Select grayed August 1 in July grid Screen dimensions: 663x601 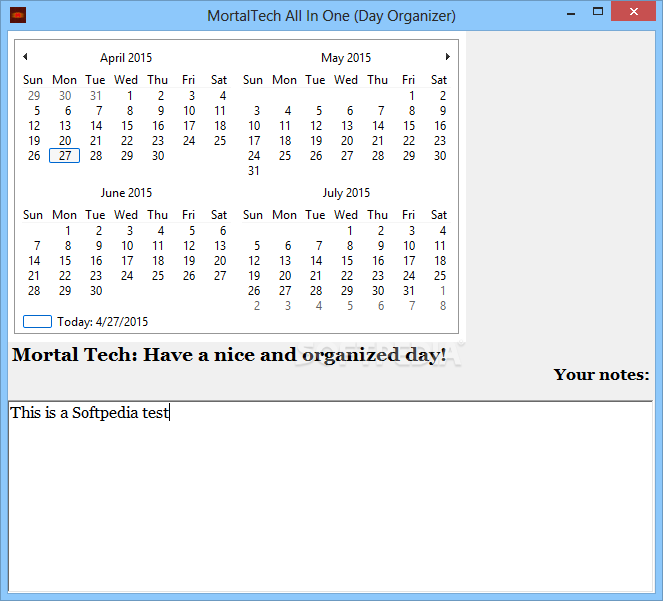[443, 291]
